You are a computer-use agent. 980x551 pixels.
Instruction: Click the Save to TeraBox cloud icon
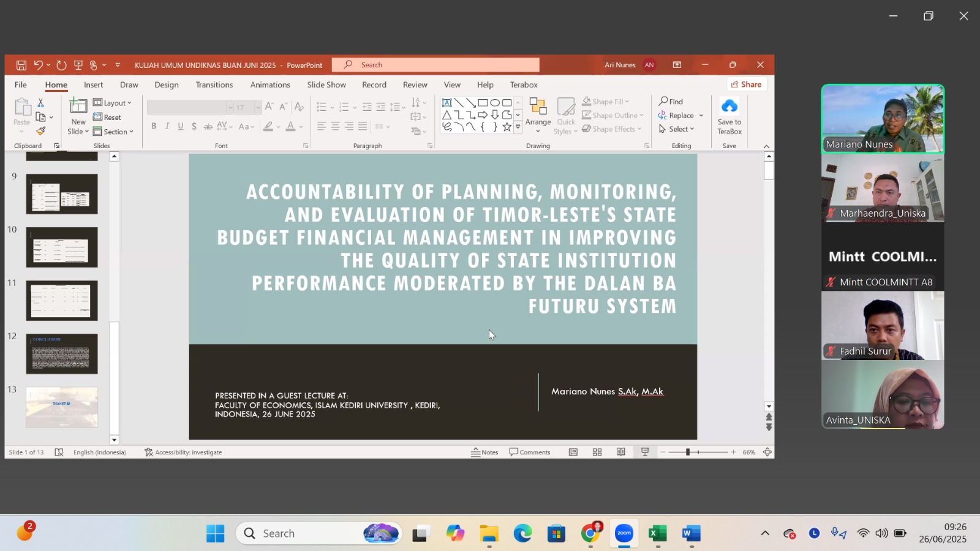point(729,107)
